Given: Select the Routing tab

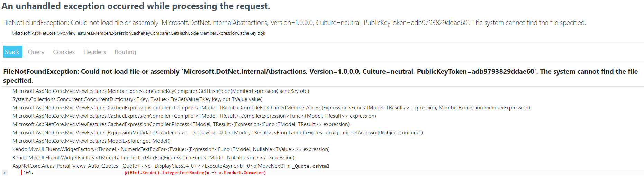Looking at the screenshot, I should [x=125, y=52].
